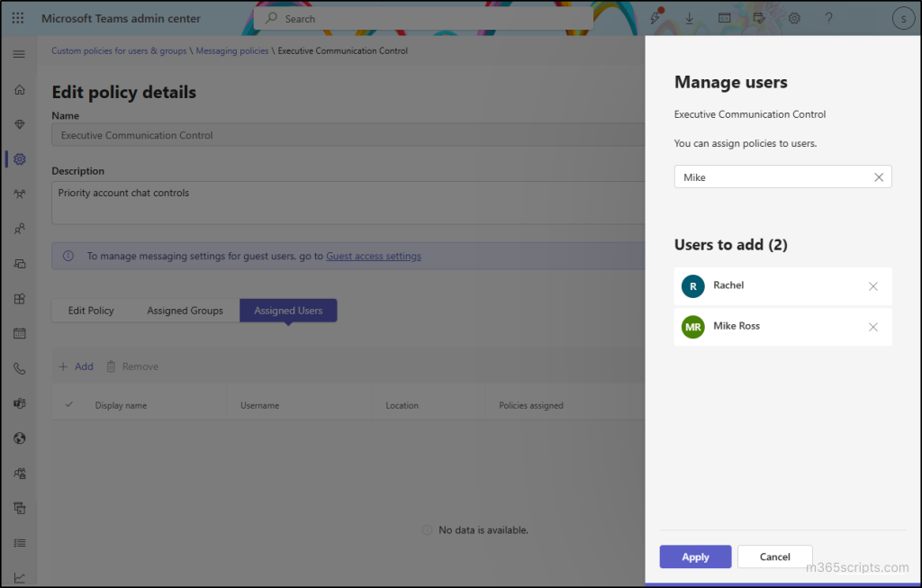922x588 pixels.
Task: Focus the top Search box
Action: click(423, 19)
